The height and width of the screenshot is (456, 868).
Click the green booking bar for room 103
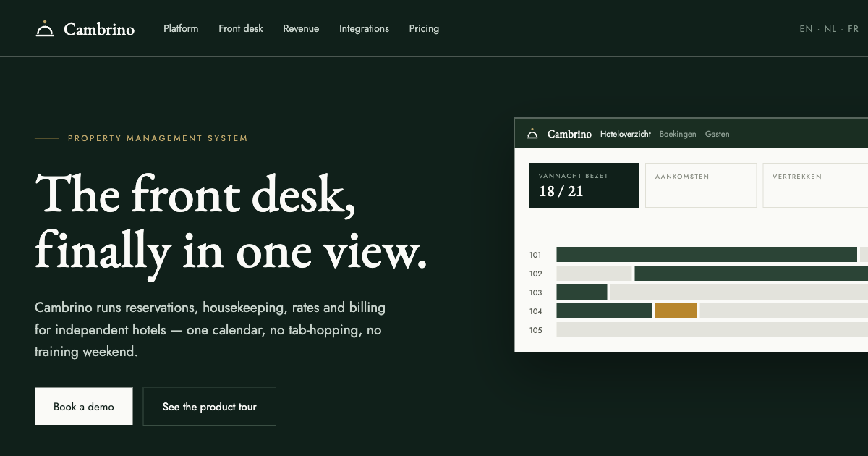pos(582,292)
